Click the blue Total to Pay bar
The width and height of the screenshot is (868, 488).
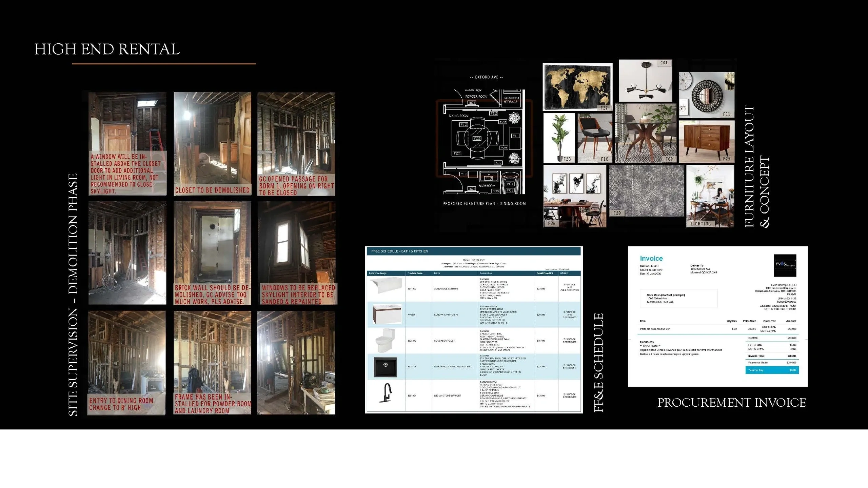[772, 370]
